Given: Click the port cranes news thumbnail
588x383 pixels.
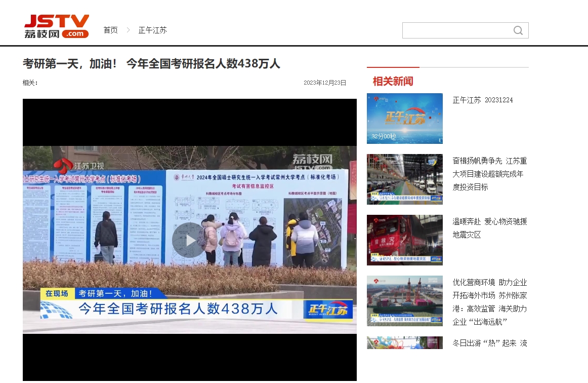Looking at the screenshot, I should (x=404, y=301).
